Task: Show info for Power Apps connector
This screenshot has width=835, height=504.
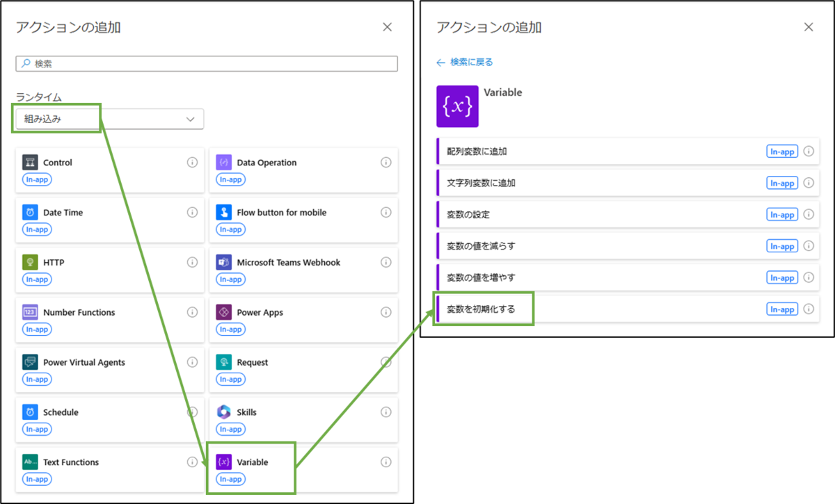Action: [x=386, y=313]
